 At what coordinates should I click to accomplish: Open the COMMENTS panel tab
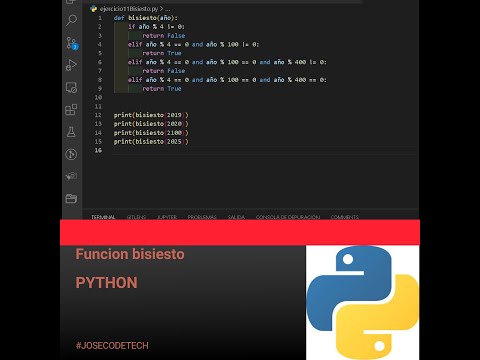pyautogui.click(x=345, y=217)
